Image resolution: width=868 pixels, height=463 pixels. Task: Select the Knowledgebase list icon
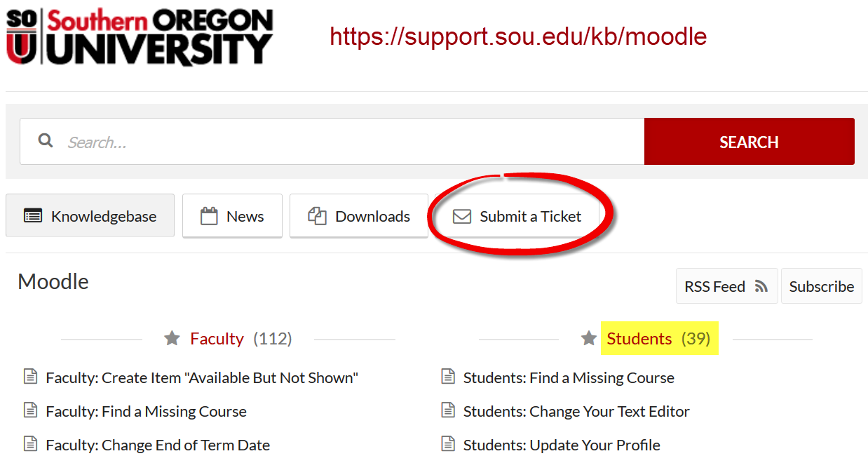(32, 215)
